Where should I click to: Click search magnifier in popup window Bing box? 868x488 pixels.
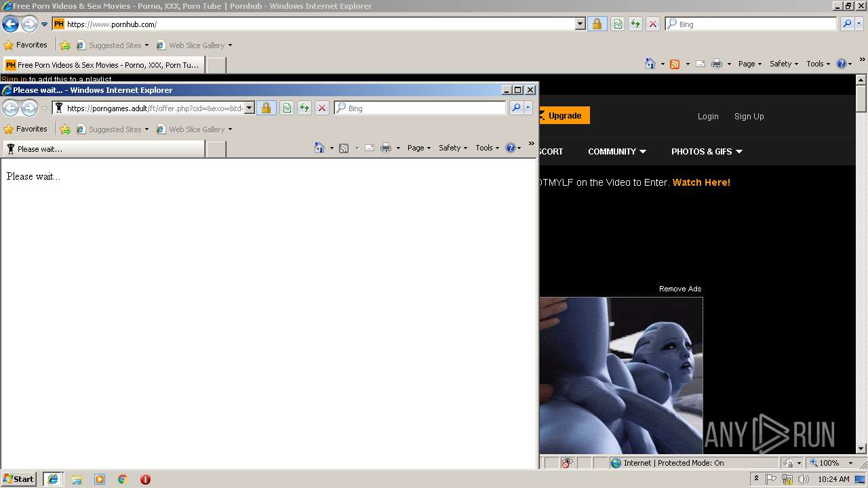(x=516, y=108)
